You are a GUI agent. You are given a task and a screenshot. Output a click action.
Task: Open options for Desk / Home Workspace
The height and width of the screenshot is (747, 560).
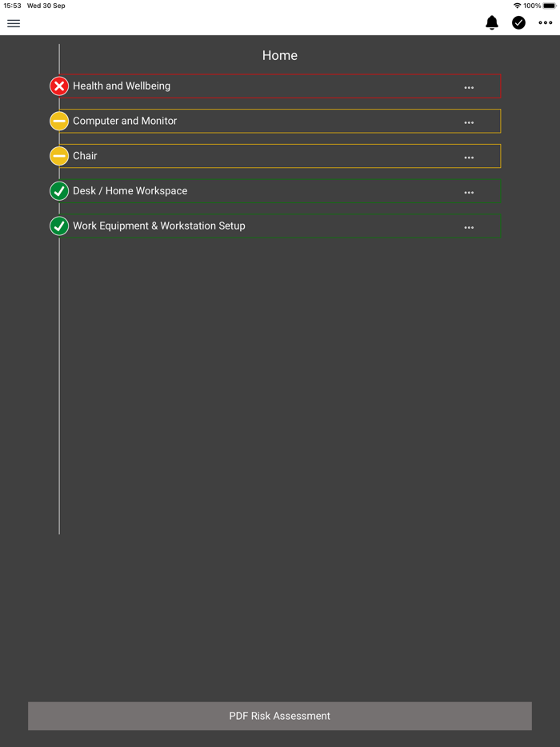point(469,193)
